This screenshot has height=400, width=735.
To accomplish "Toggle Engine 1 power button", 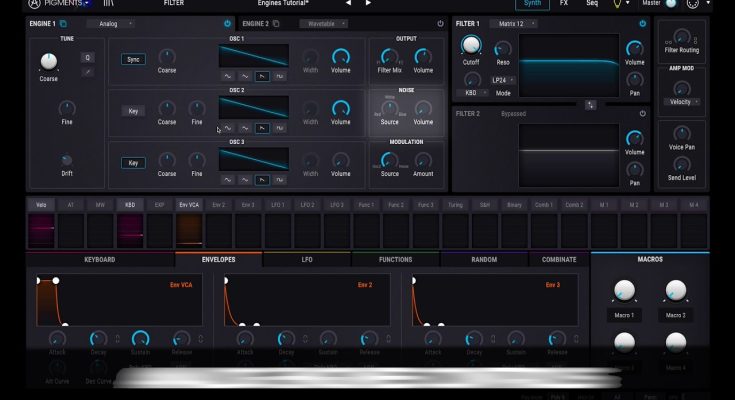I will (227, 23).
